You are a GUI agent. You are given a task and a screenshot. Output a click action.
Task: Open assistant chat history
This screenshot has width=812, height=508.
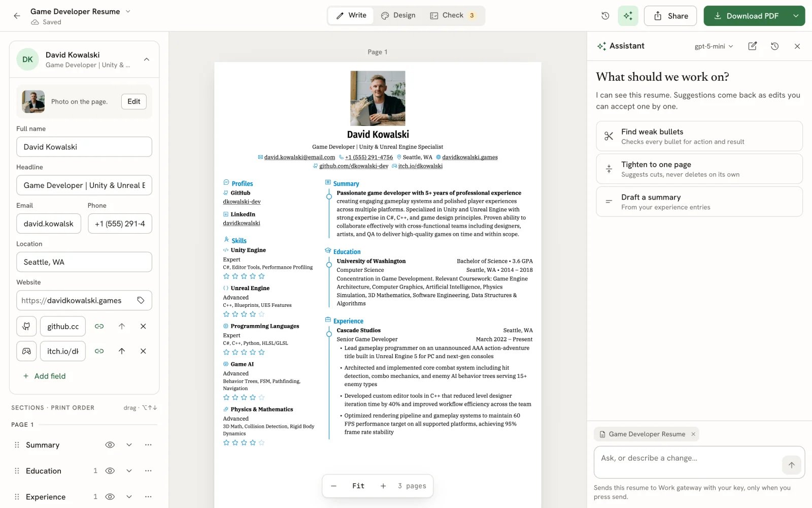[x=774, y=46]
